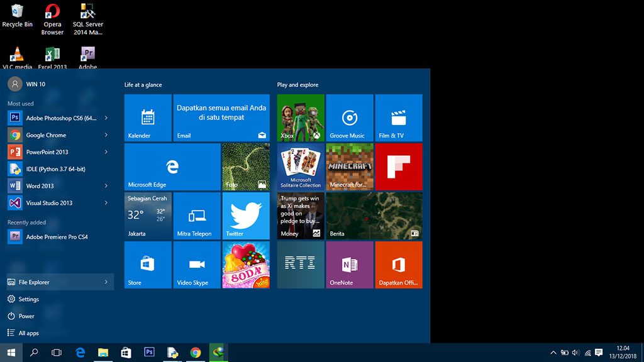Image resolution: width=644 pixels, height=362 pixels.
Task: Click the Flipboard red tile
Action: [398, 167]
